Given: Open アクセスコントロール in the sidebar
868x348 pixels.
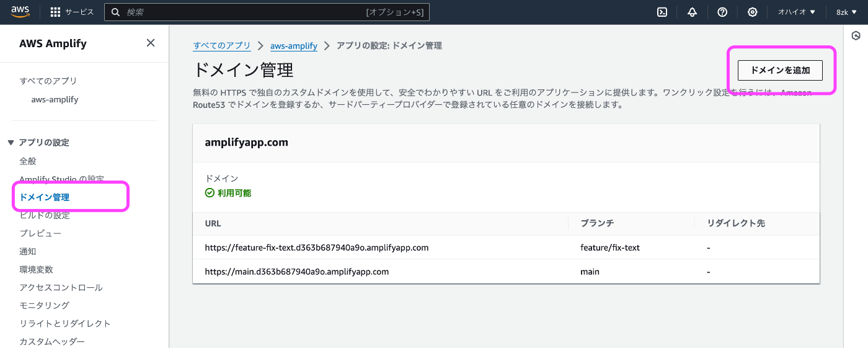Looking at the screenshot, I should (61, 287).
